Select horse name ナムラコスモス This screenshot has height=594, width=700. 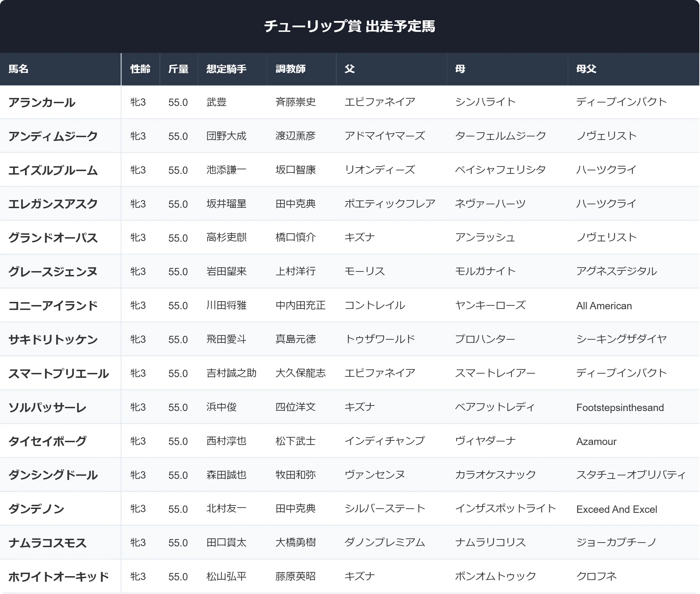[x=48, y=543]
